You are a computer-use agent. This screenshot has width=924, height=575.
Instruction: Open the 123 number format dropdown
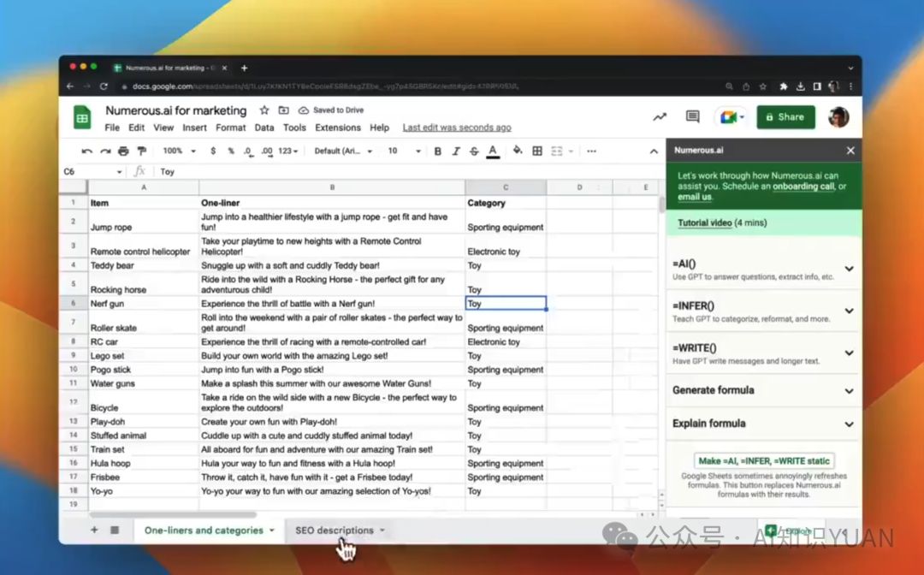click(288, 151)
